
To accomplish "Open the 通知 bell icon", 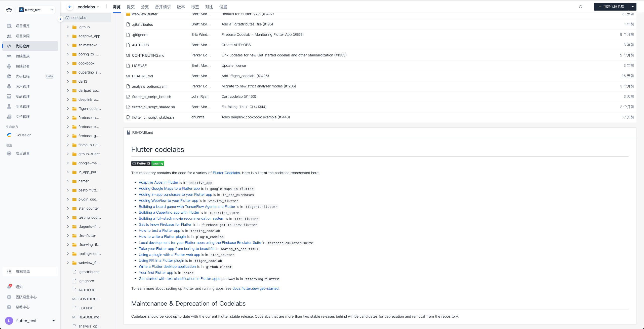I will coord(9,287).
